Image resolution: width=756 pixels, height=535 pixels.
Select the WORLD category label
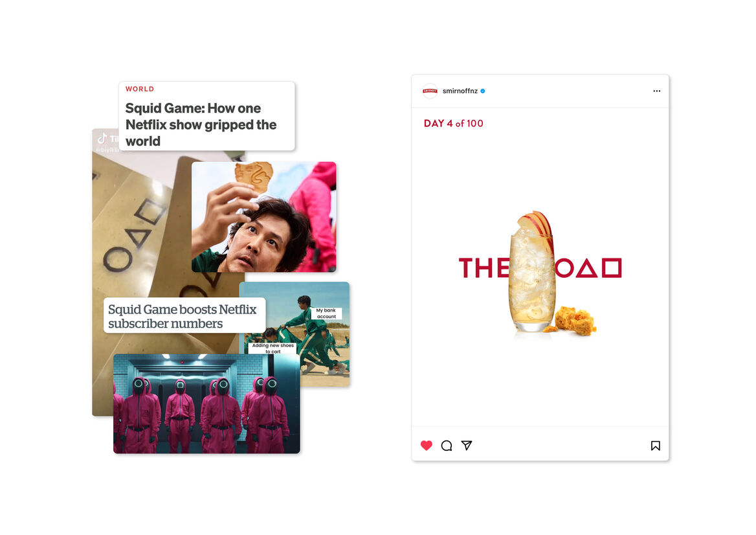coord(140,89)
